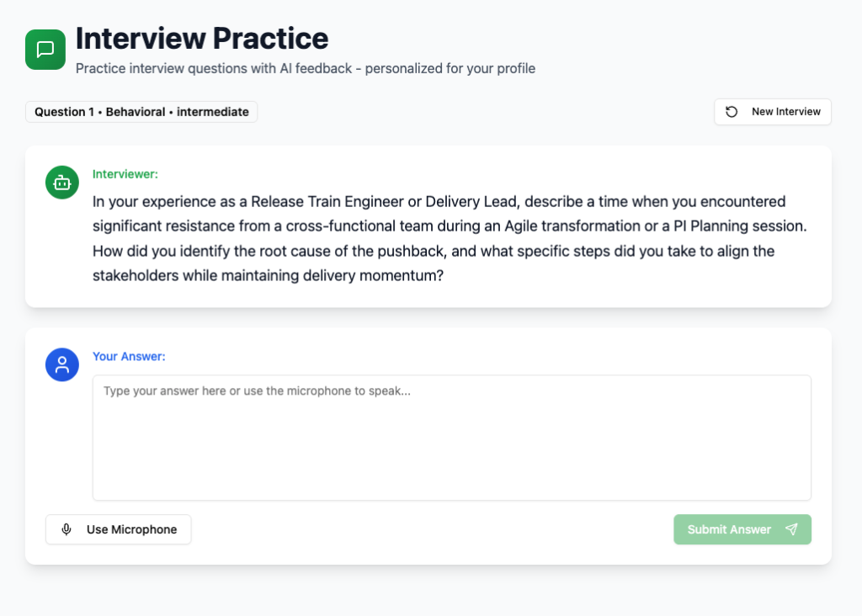Click the Use Microphone button

(118, 529)
